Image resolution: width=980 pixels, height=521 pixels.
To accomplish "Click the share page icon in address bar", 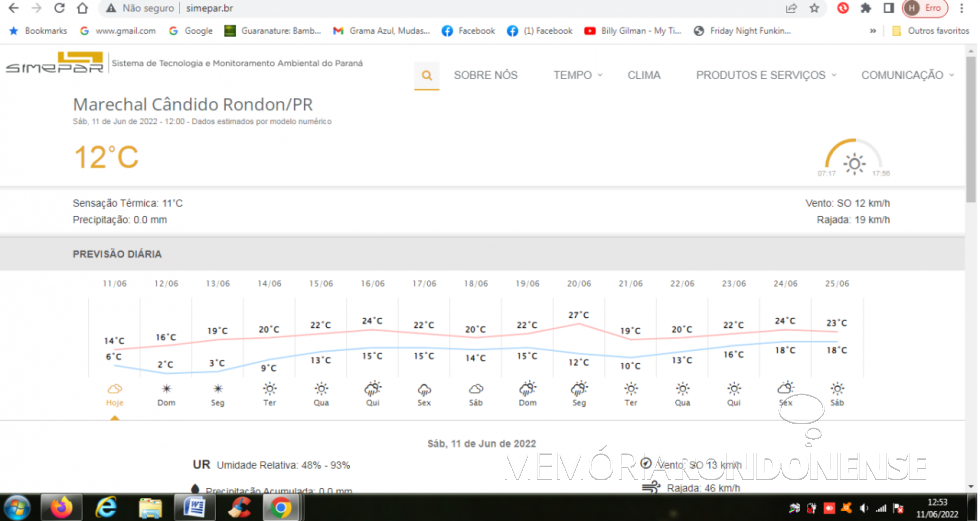I will click(x=791, y=8).
